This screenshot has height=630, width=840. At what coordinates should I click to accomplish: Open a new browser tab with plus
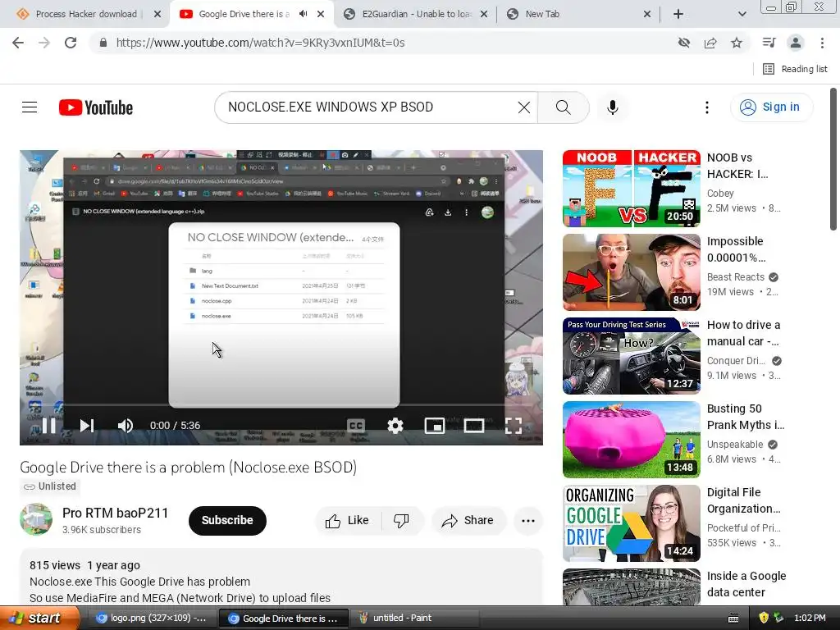[x=678, y=14]
